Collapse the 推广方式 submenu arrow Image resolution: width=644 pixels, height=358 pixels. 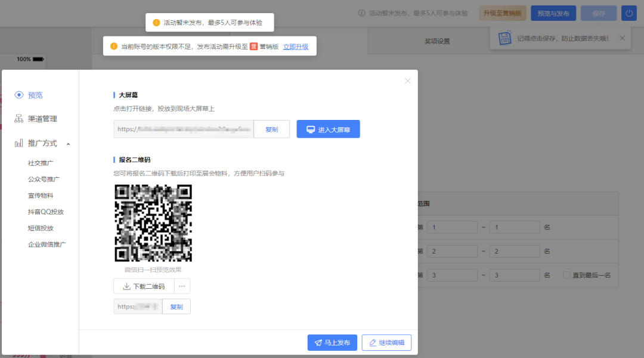click(68, 144)
